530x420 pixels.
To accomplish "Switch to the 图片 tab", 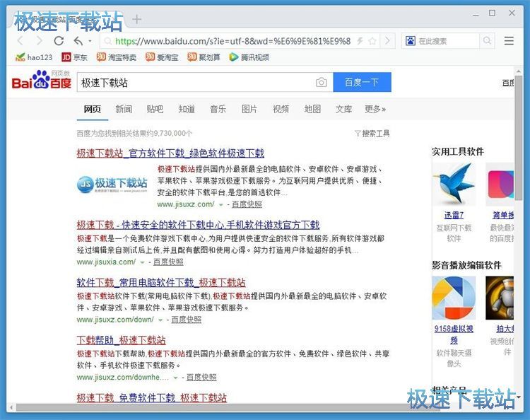I will (x=249, y=109).
